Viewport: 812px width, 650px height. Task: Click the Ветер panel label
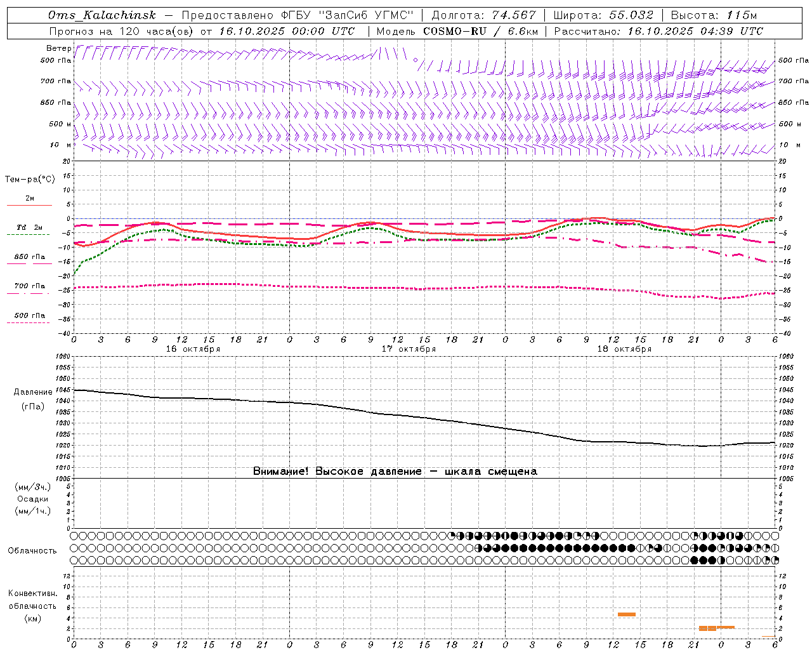coord(58,48)
